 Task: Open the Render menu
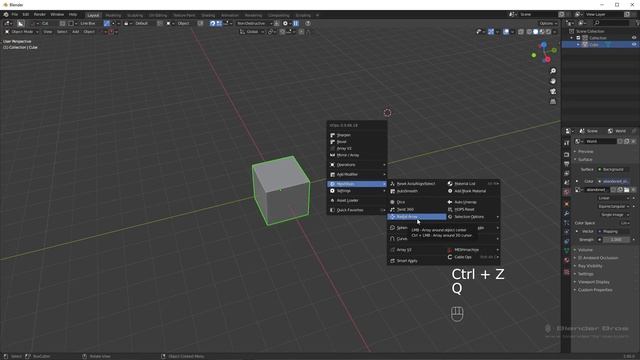point(40,15)
